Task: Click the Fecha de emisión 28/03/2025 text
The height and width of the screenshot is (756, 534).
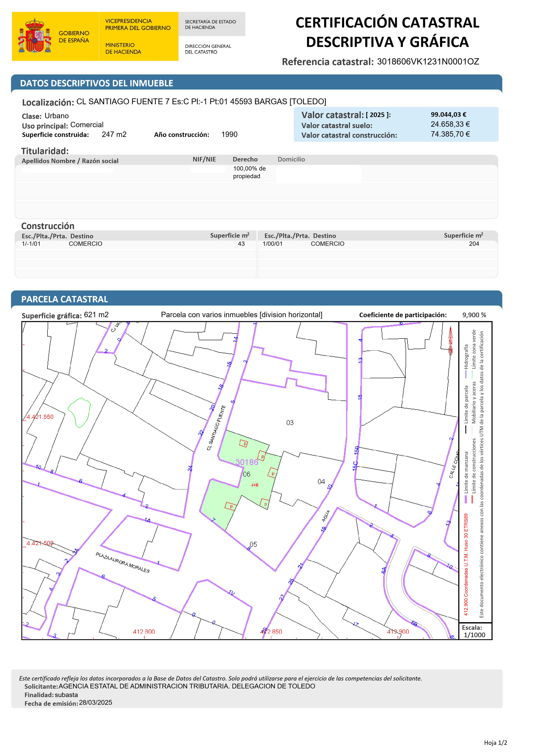Action: pos(95,703)
